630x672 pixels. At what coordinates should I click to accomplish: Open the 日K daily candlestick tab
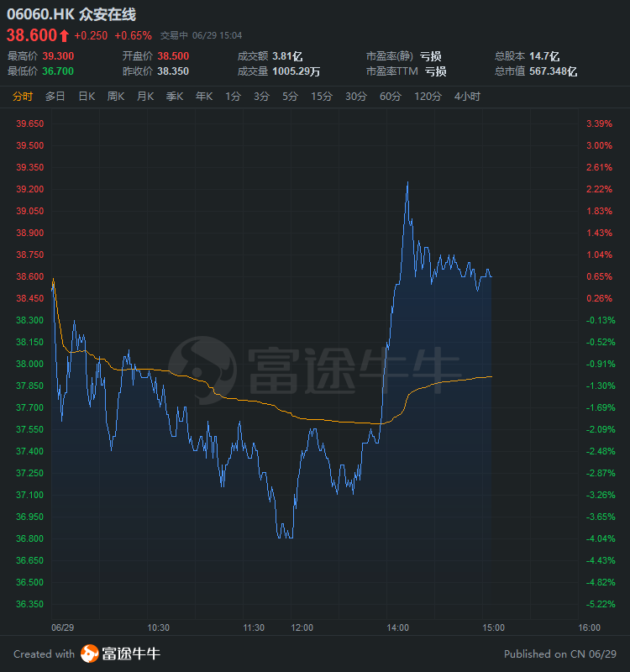click(87, 97)
